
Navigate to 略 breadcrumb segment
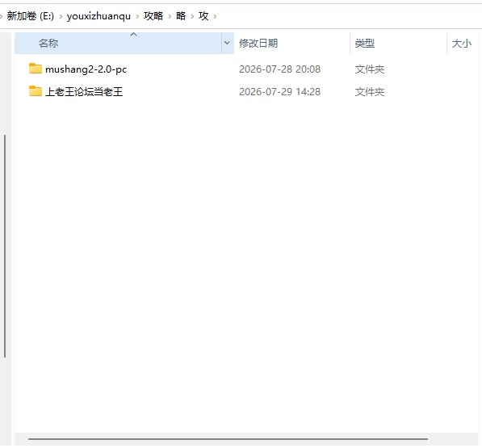tap(181, 15)
